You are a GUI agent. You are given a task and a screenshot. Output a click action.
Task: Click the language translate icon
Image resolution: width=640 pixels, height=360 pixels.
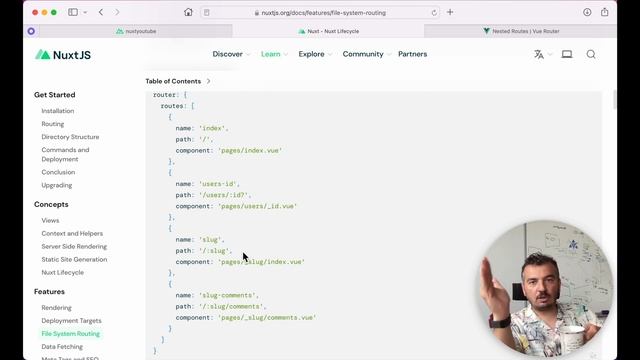(x=539, y=54)
